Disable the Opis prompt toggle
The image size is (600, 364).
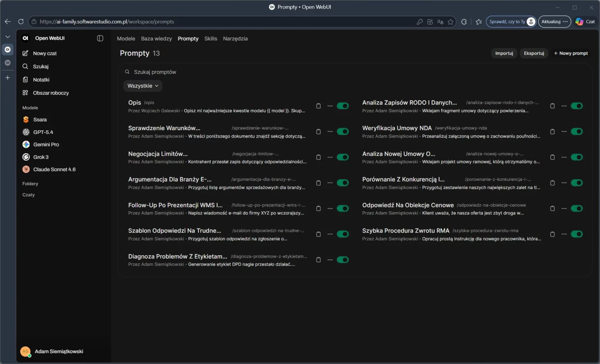(343, 106)
